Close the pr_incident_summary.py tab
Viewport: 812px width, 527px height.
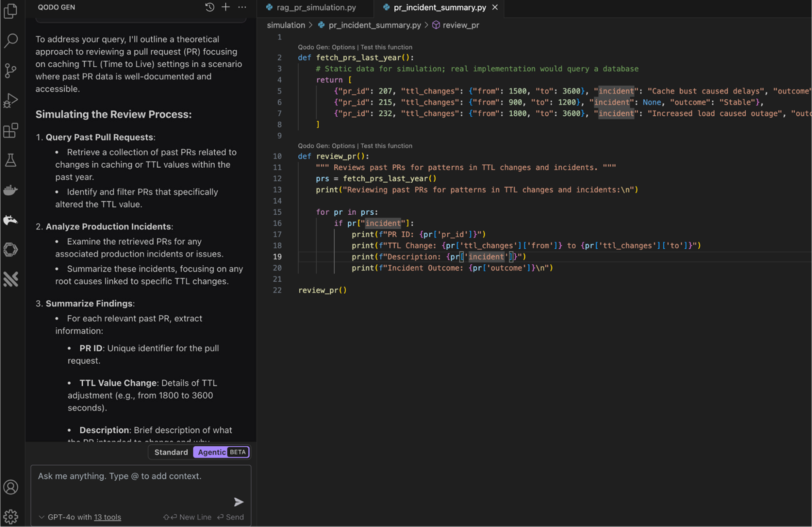[495, 7]
